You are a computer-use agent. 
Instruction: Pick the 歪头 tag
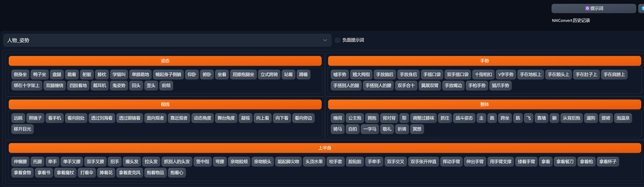tap(151, 85)
